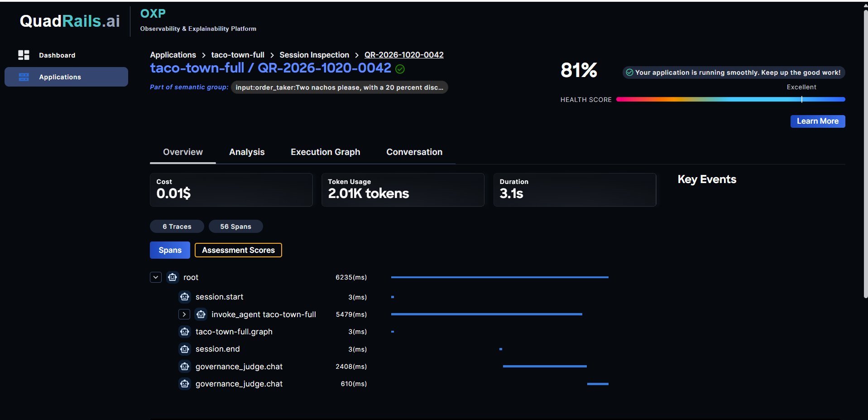This screenshot has height=420, width=868.
Task: Click the semantic group input:order_taker chip
Action: [340, 87]
